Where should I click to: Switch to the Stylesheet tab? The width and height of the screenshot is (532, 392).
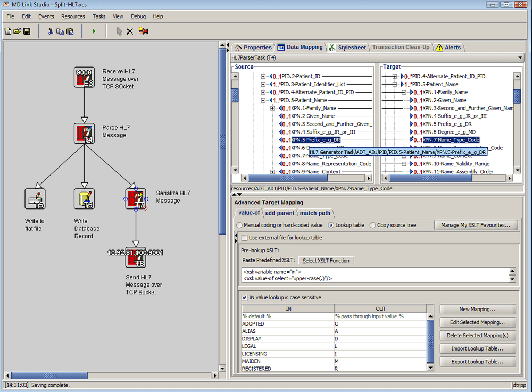click(x=347, y=47)
